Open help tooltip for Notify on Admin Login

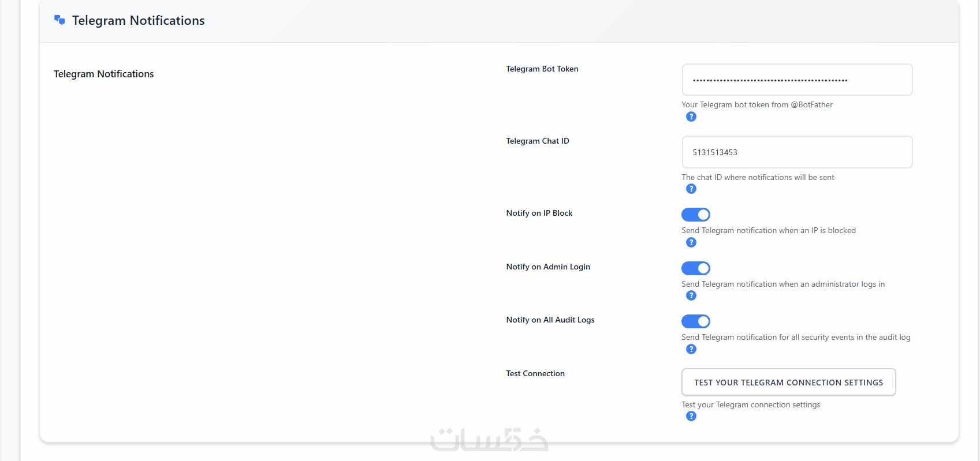pyautogui.click(x=691, y=295)
